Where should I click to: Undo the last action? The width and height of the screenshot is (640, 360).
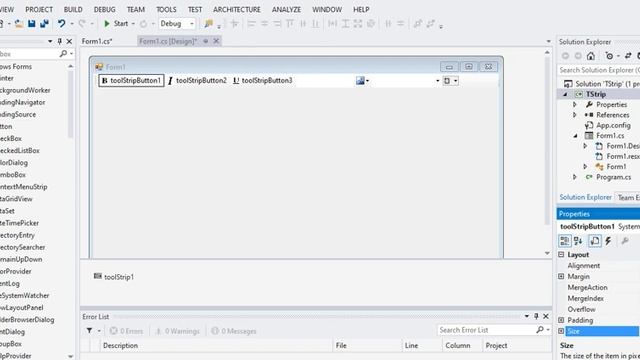pos(61,24)
